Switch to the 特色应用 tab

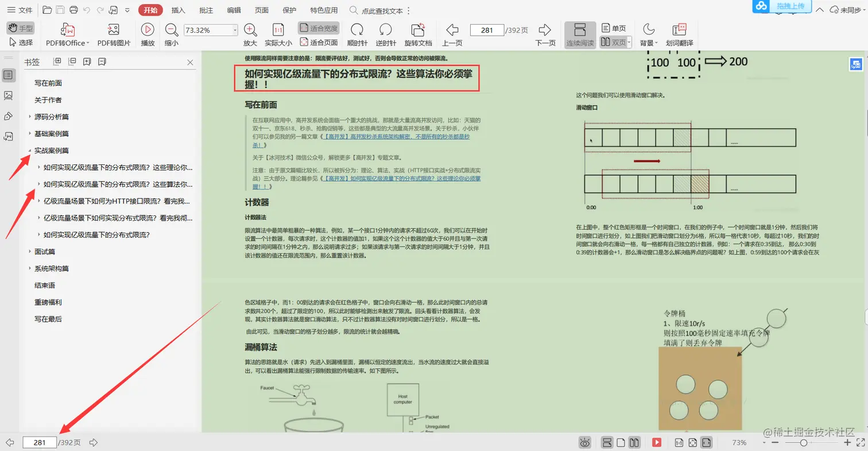pyautogui.click(x=324, y=10)
